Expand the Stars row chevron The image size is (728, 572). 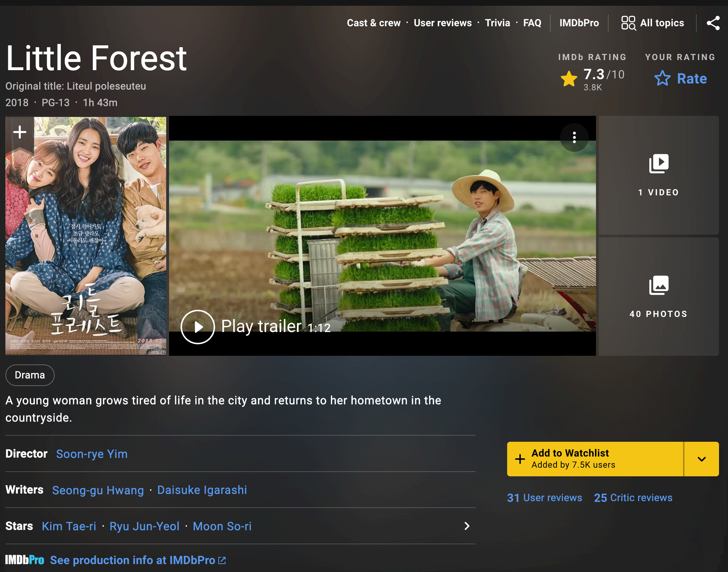tap(467, 526)
